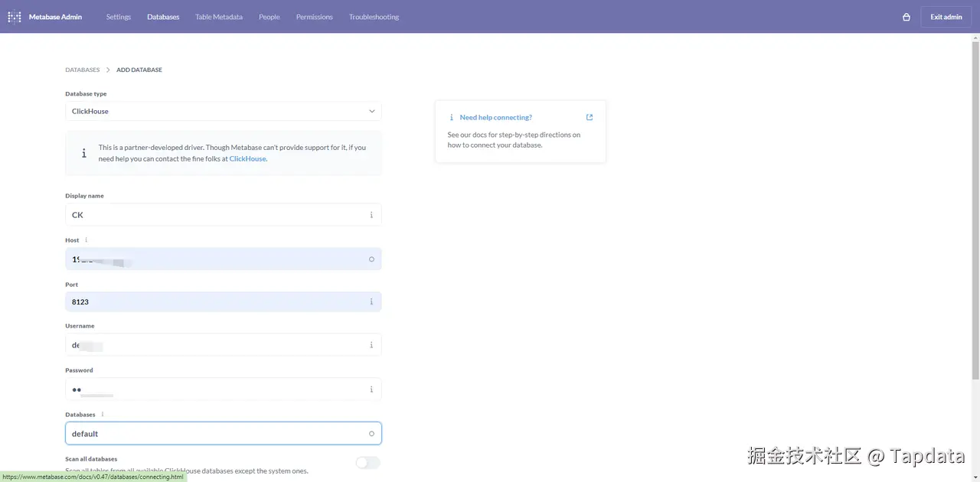Click the Password input field
Viewport: 980px width, 482px height.
click(223, 389)
